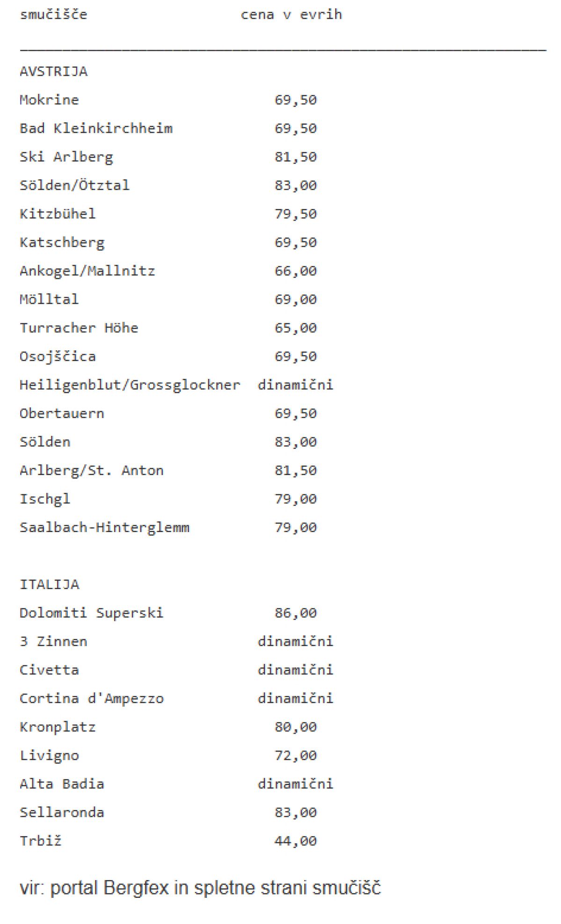Select the Turracher Höhe resort name
The image size is (561, 924).
pyautogui.click(x=79, y=328)
